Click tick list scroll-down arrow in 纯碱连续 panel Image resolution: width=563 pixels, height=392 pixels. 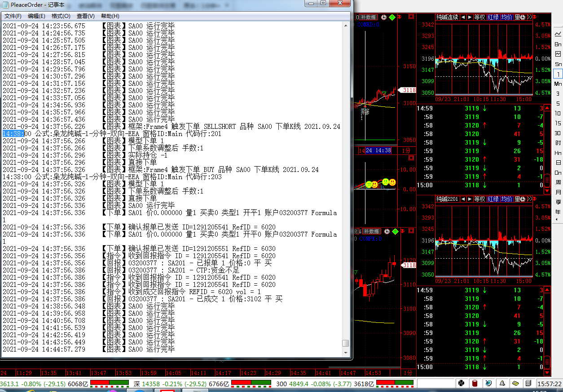(548, 191)
